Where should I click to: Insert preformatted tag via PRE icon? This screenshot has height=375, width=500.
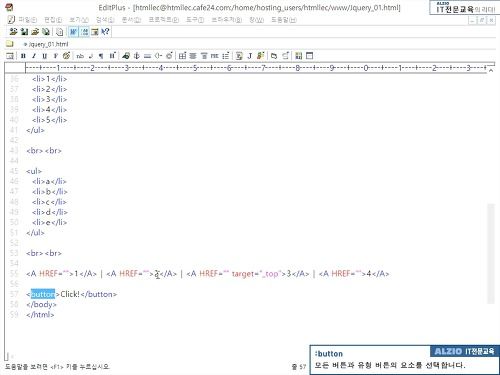(x=215, y=56)
